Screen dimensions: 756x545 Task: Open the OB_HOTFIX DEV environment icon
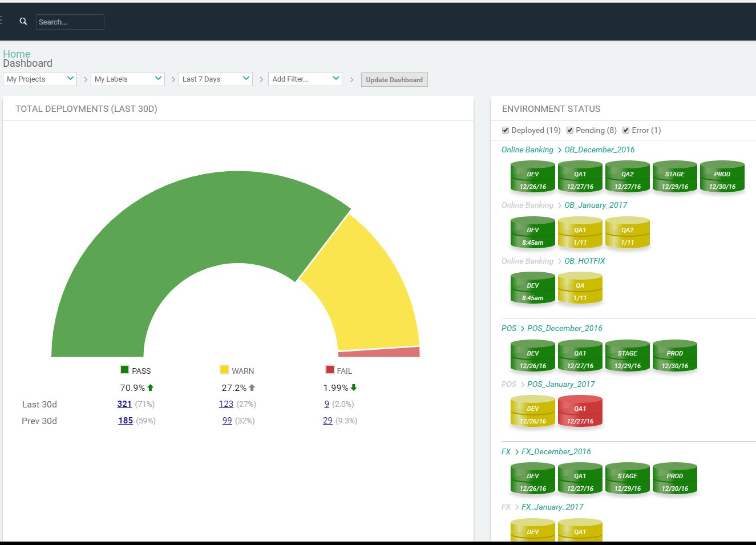(532, 289)
